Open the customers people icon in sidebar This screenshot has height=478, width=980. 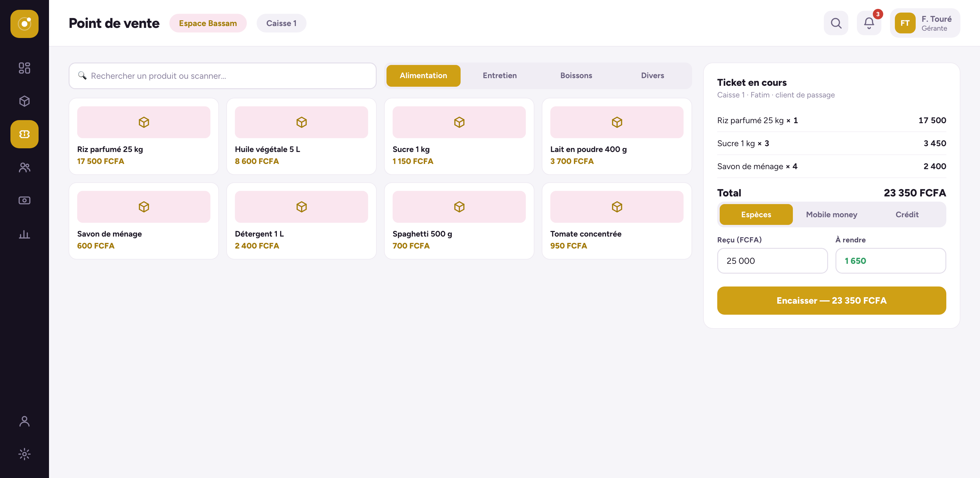pos(24,167)
